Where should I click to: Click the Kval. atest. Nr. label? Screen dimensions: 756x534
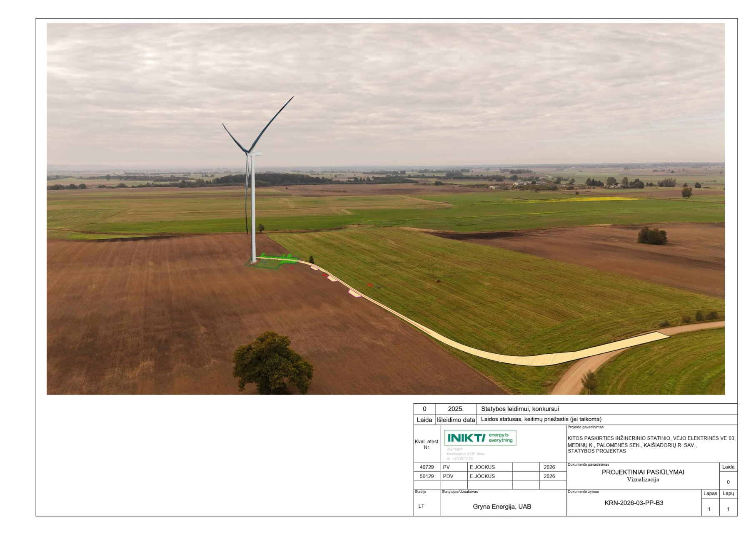pos(427,444)
